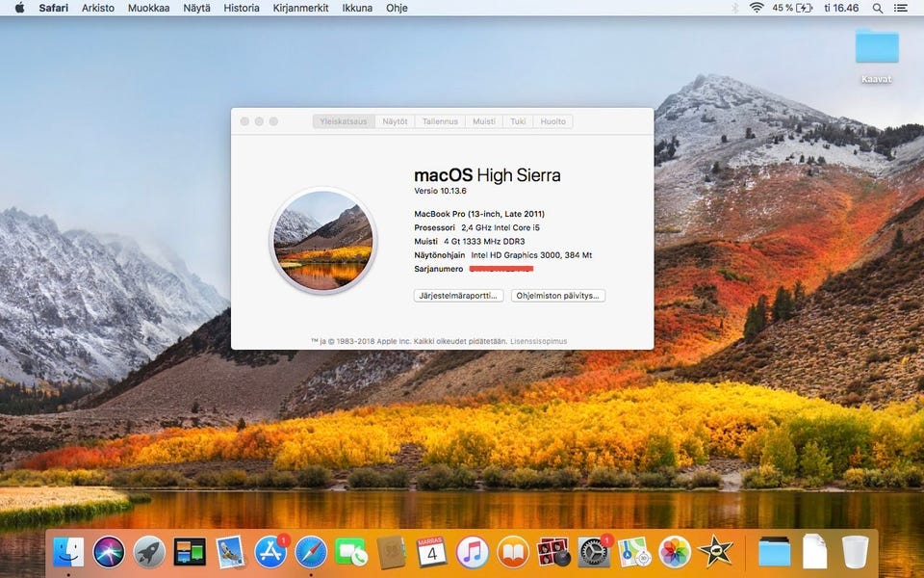The width and height of the screenshot is (924, 578).
Task: Open the Kaavat folder on desktop
Action: (x=876, y=55)
